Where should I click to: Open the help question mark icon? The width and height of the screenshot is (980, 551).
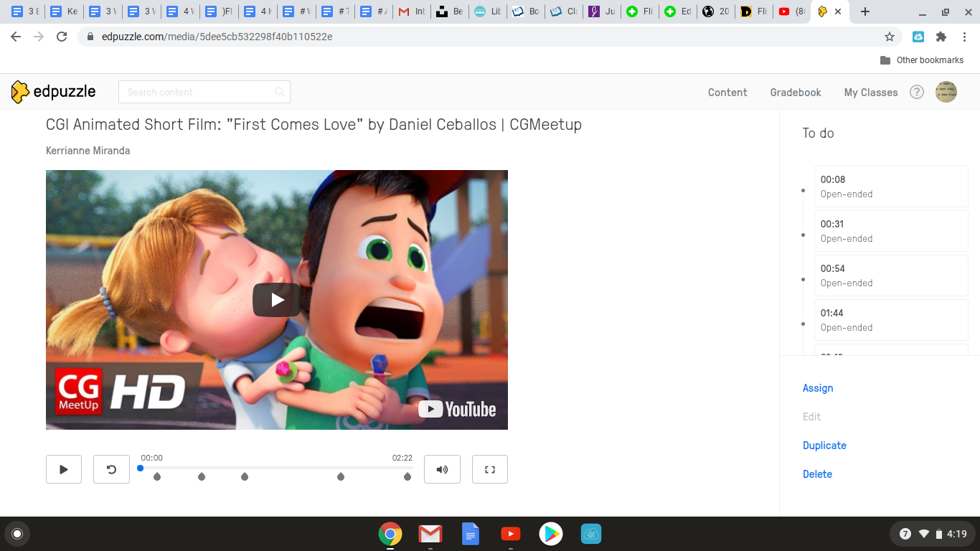click(917, 92)
